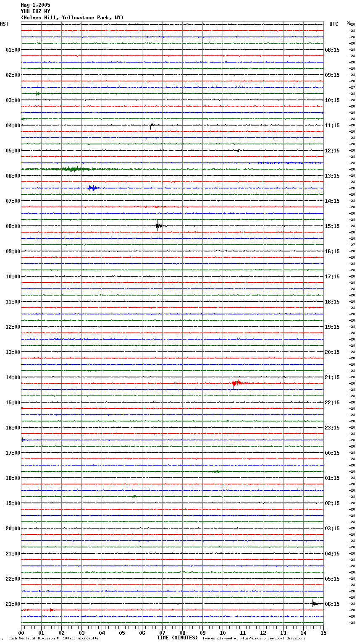Click the "(Holmes Hill, Yellowstone Park, WY)" title
357x644 pixels.
click(x=72, y=18)
